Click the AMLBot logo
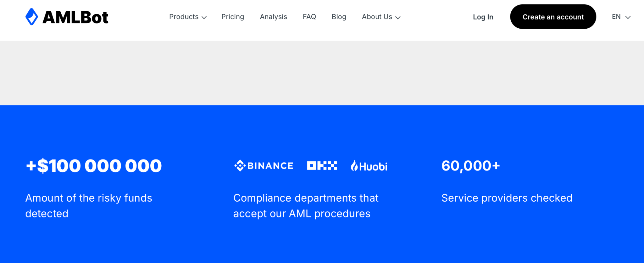644x263 pixels. tap(67, 17)
